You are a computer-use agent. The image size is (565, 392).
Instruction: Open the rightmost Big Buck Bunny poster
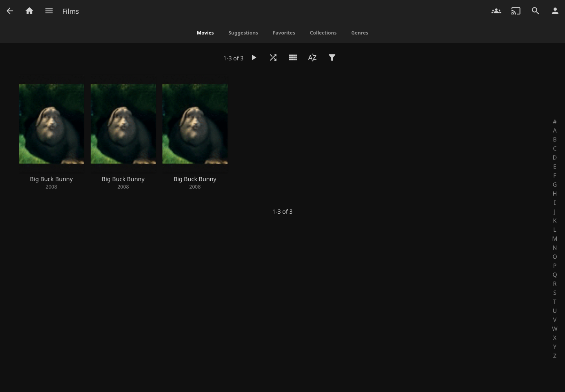coord(195,124)
